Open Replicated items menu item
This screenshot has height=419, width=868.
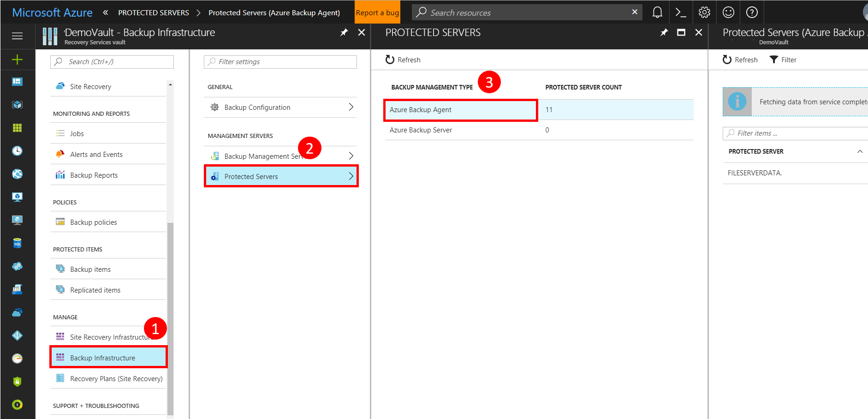[x=108, y=290]
